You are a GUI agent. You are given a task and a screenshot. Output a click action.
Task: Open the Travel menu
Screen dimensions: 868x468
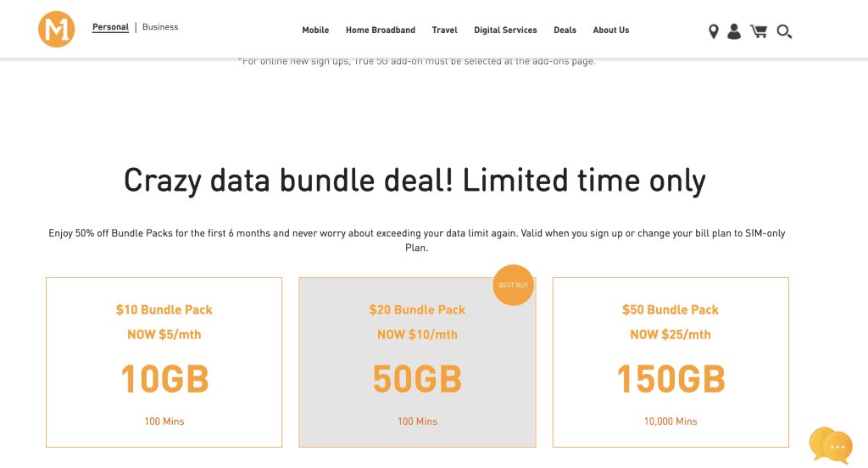click(x=444, y=30)
